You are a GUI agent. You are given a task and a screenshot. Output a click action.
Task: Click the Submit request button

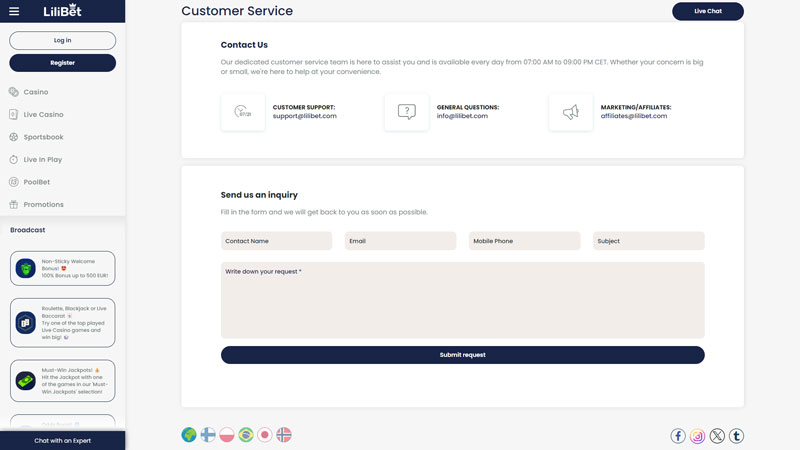(462, 355)
